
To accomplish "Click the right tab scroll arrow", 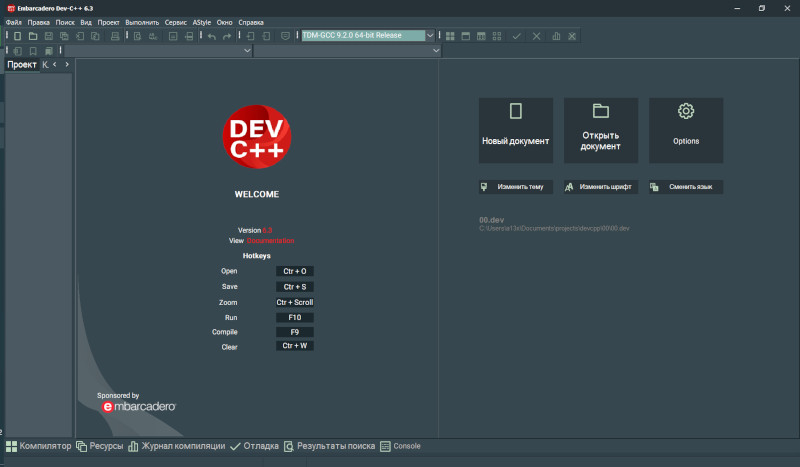I will (x=67, y=65).
